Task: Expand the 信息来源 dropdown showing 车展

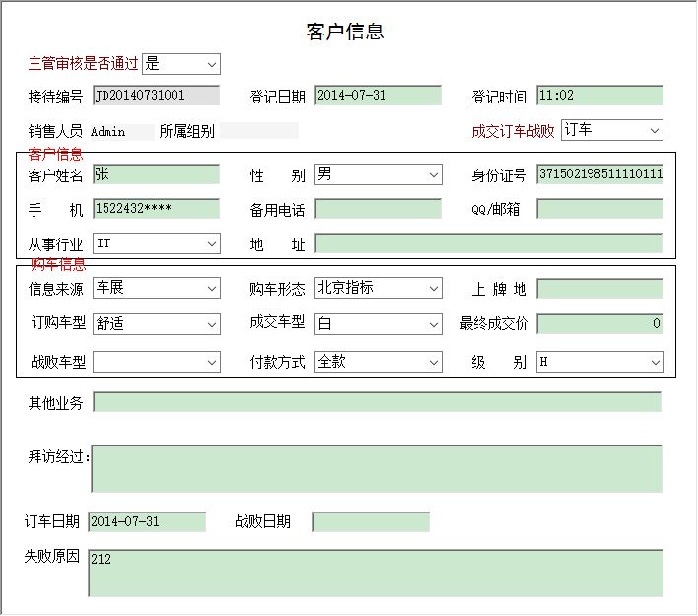Action: point(157,288)
